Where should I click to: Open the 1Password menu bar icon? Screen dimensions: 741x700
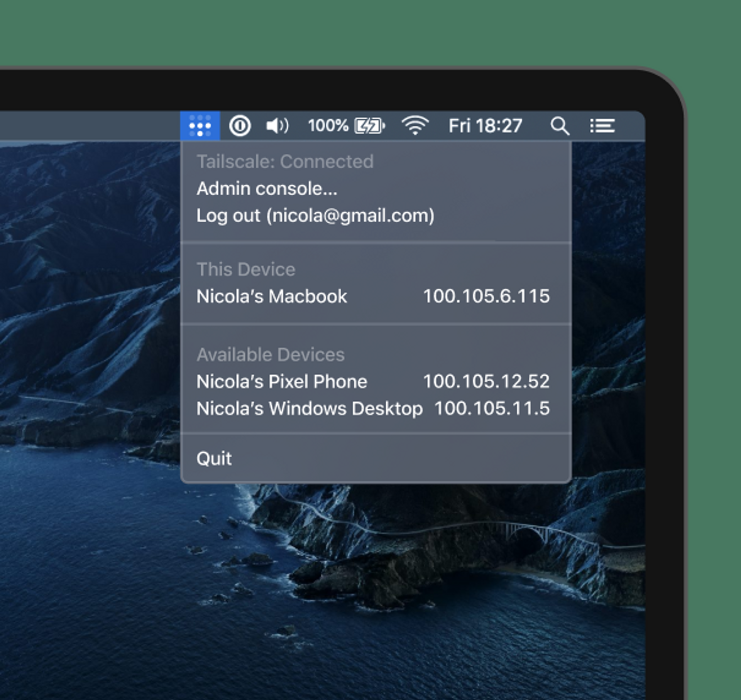pyautogui.click(x=240, y=126)
